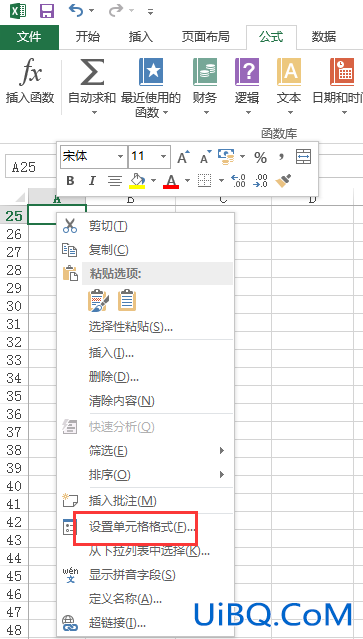This screenshot has width=363, height=639.
Task: Choose 定义名称(A)... menu entry
Action: (145, 599)
